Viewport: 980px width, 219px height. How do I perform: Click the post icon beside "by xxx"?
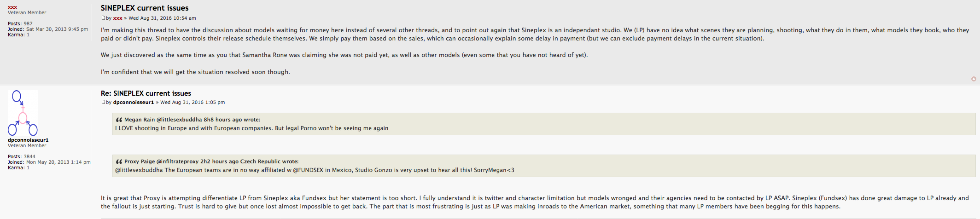point(103,18)
